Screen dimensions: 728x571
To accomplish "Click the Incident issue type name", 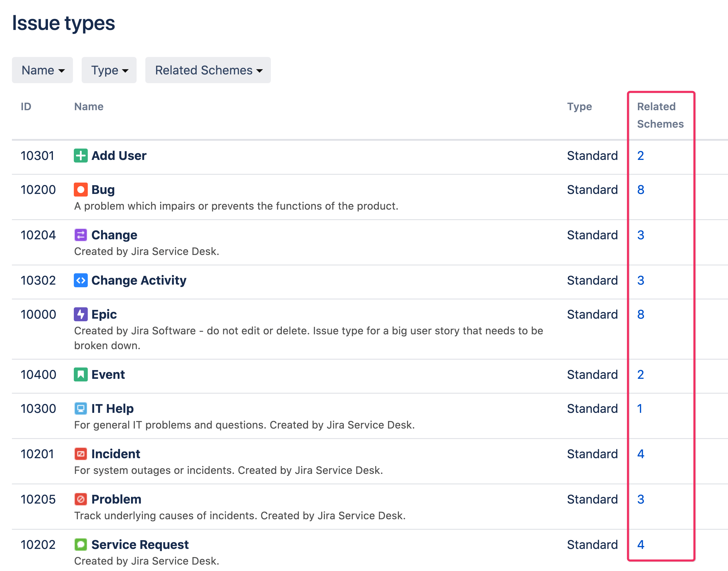I will 116,454.
